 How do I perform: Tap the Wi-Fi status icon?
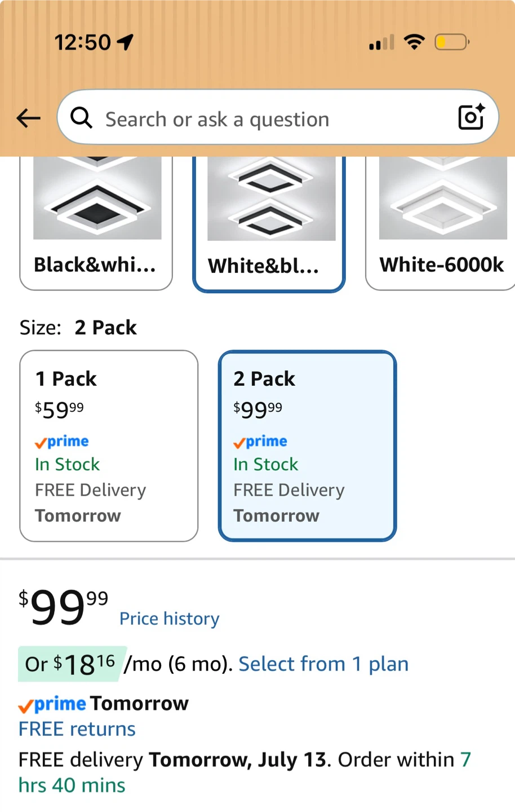coord(415,42)
